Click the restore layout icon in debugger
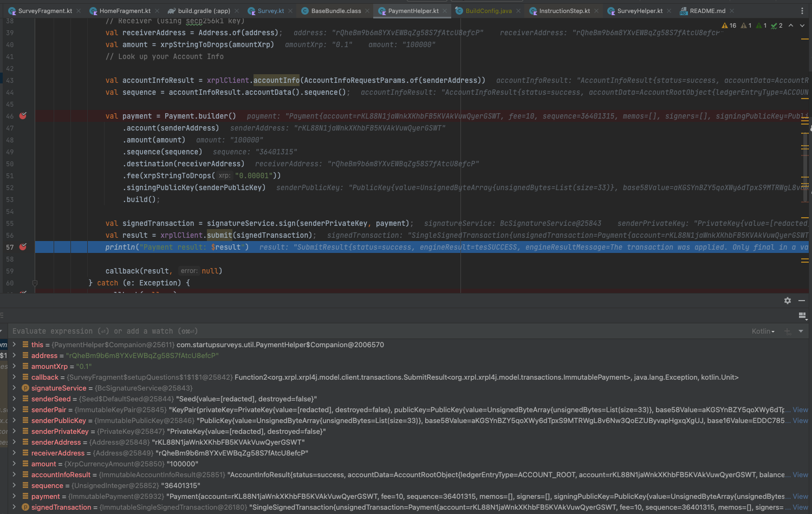The height and width of the screenshot is (514, 812). [802, 315]
